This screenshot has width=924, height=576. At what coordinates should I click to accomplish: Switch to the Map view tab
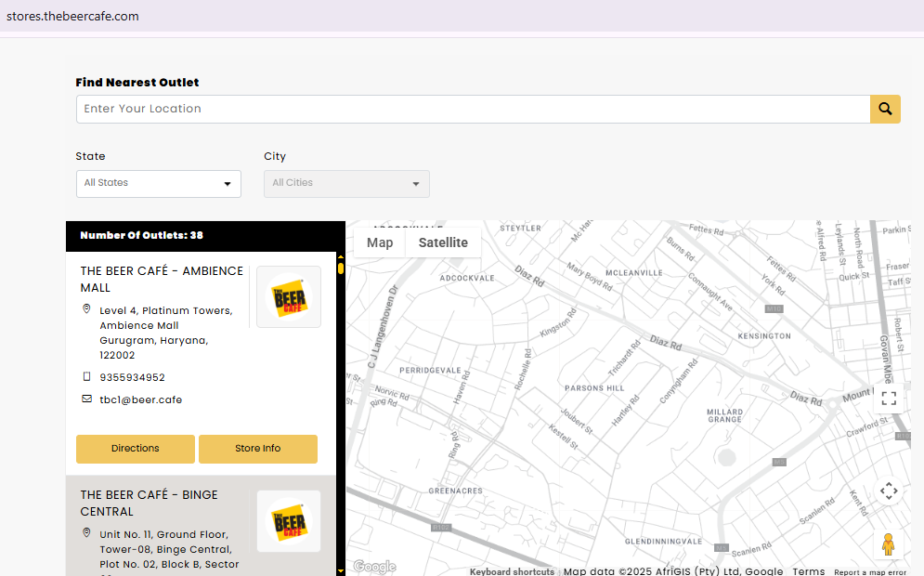pos(380,242)
